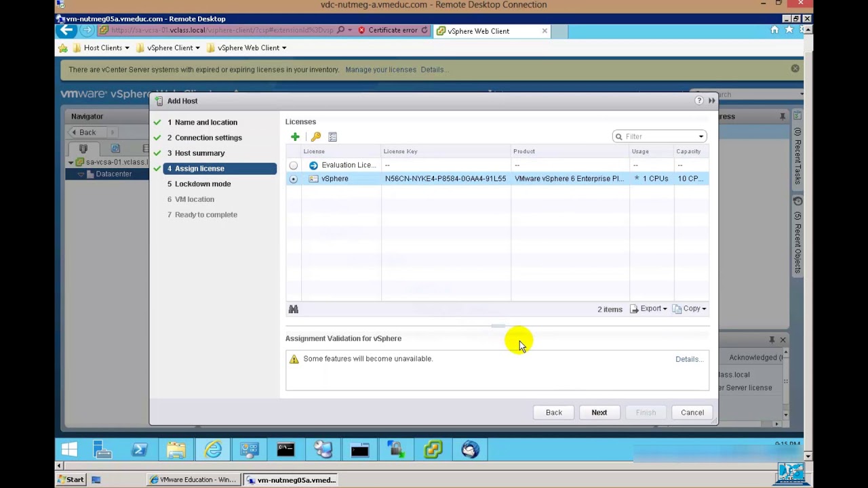868x488 pixels.
Task: Sort by Product column header
Action: (x=570, y=152)
